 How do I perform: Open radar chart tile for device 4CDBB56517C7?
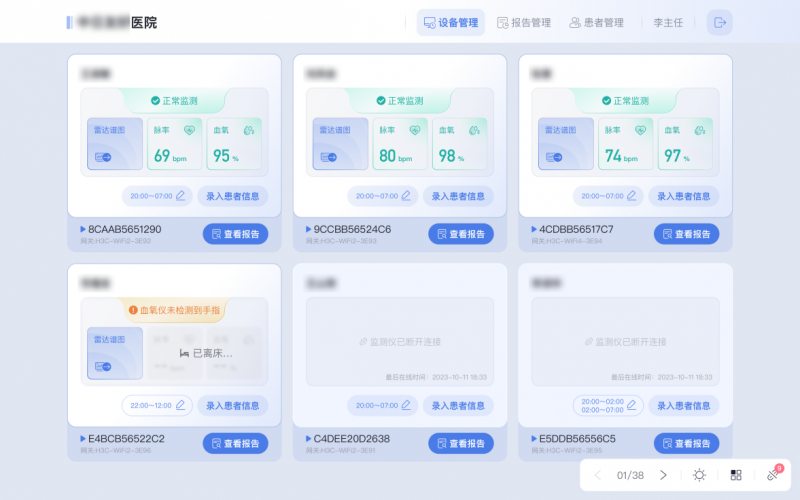tap(566, 144)
